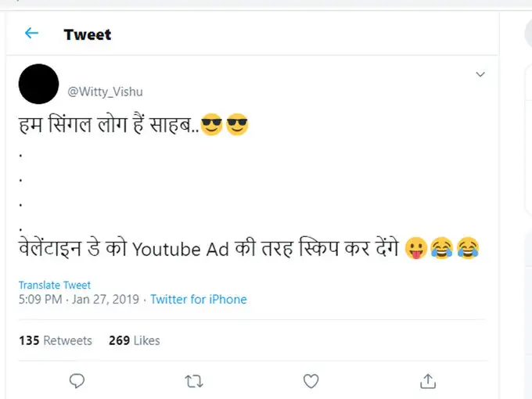The width and height of the screenshot is (532, 399).
Task: Click the first sunglasses emoji
Action: tap(212, 124)
